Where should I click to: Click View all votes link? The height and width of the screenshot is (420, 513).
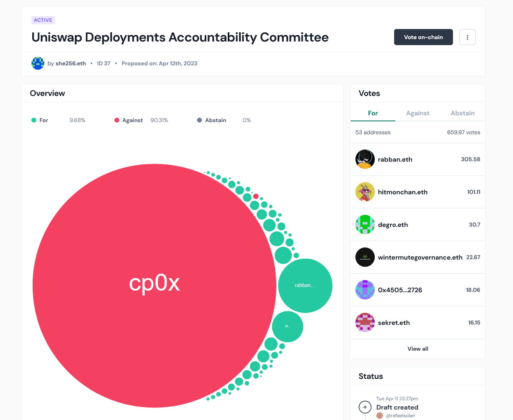[x=418, y=349]
